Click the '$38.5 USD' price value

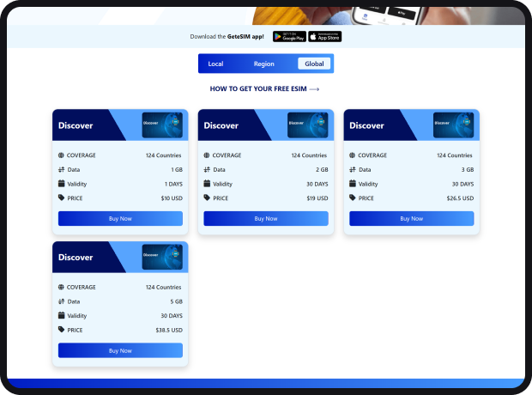(169, 330)
